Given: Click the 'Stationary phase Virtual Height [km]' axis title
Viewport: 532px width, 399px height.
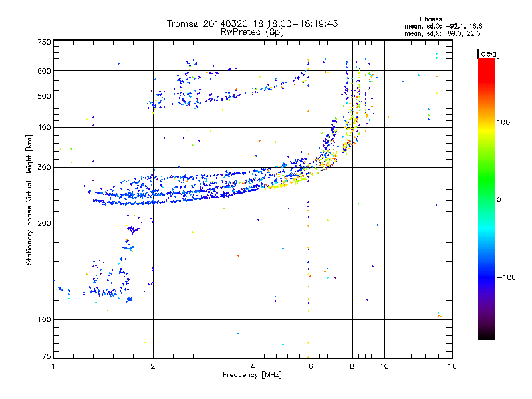Looking at the screenshot, I should point(29,199).
